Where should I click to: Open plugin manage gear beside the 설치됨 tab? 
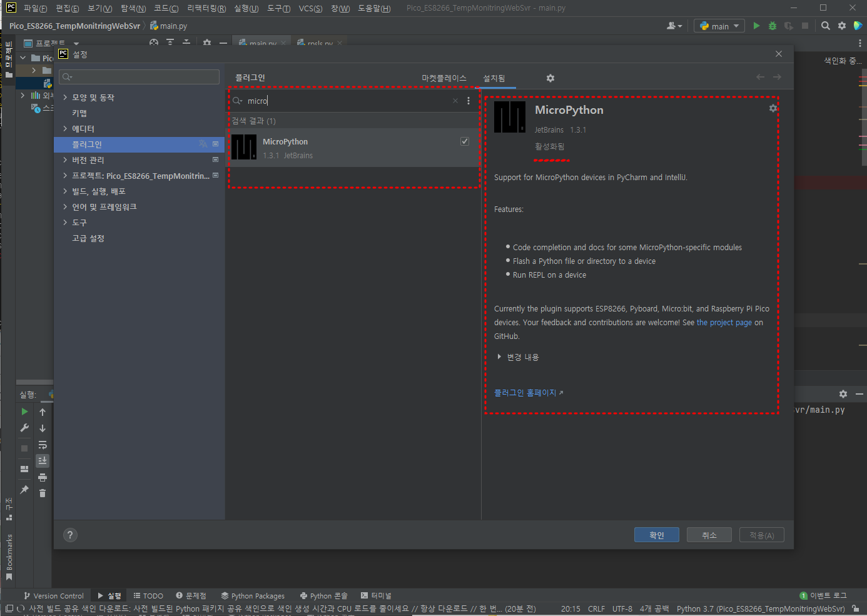(550, 78)
